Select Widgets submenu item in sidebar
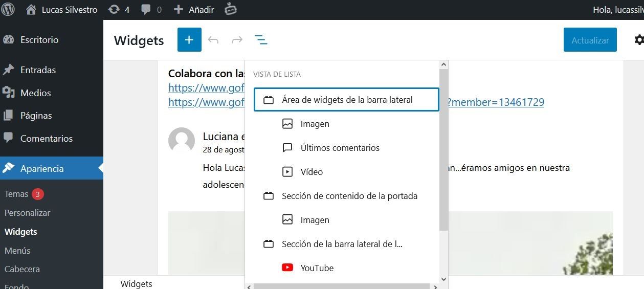Screen dimensions: 644x289 21,232
